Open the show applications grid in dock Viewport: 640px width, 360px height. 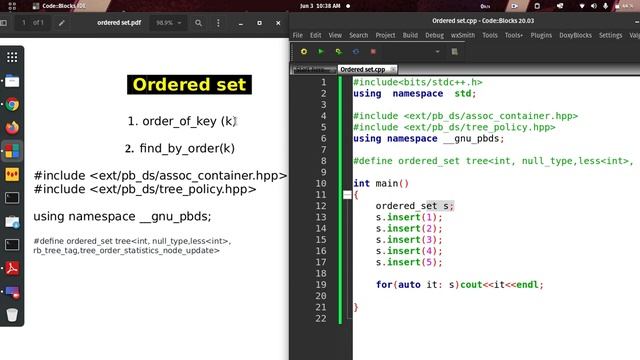click(12, 57)
